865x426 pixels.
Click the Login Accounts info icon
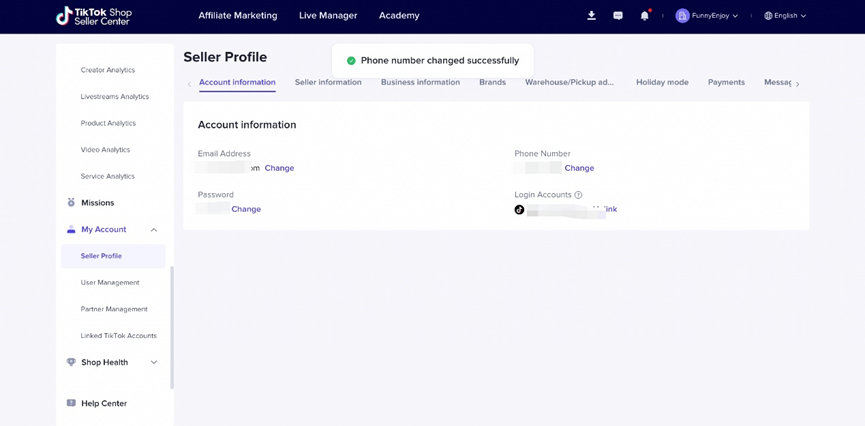click(578, 195)
